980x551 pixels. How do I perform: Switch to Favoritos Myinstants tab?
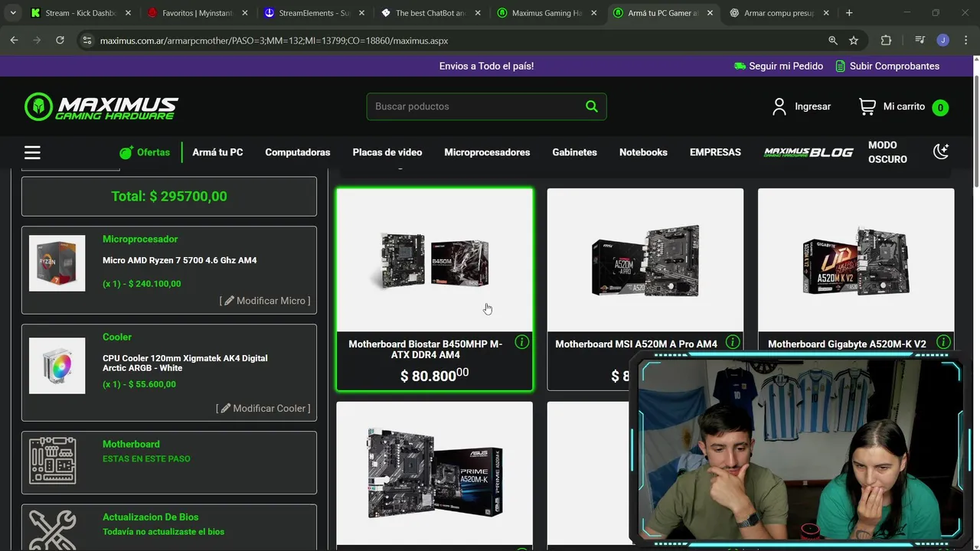tap(197, 13)
